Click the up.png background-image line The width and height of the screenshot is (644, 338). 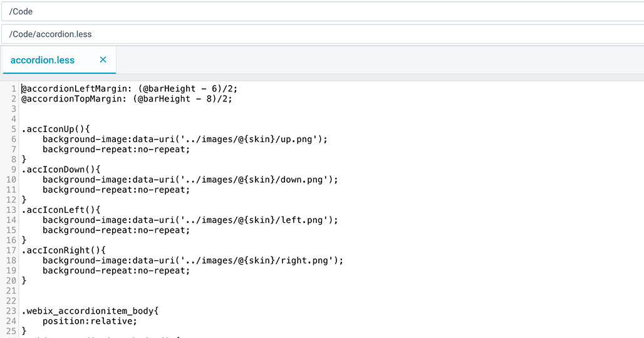pyautogui.click(x=185, y=139)
